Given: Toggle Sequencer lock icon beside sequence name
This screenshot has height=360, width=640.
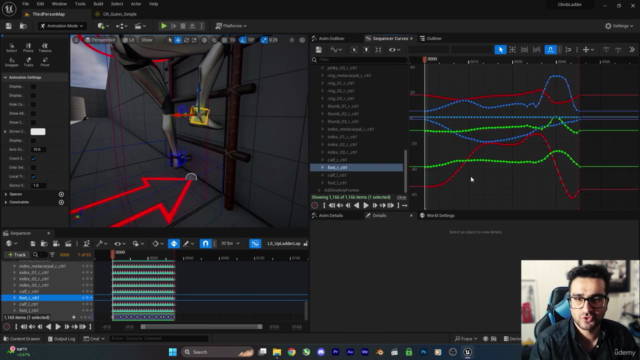Looking at the screenshot, I should tap(306, 244).
